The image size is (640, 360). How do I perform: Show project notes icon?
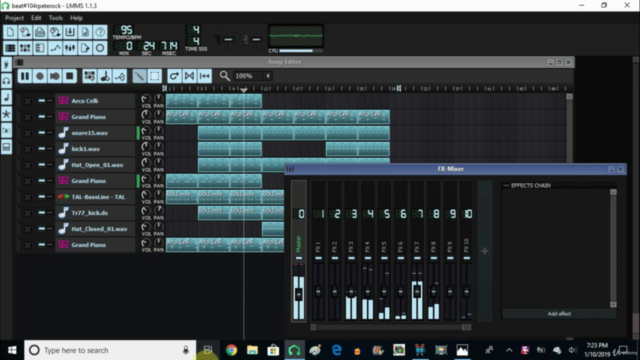85,48
